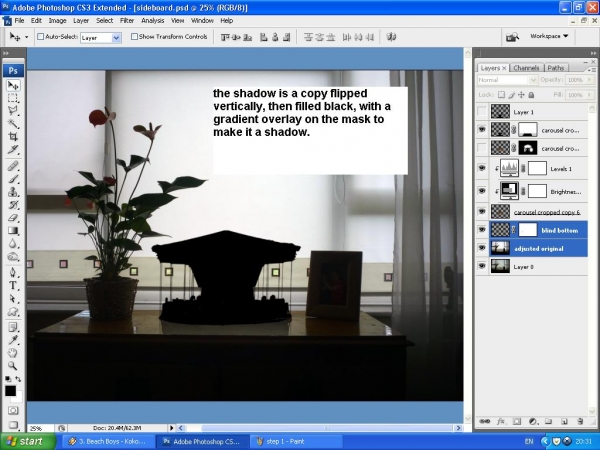Enable Show Transform Controls checkbox
The height and width of the screenshot is (450, 600).
134,37
